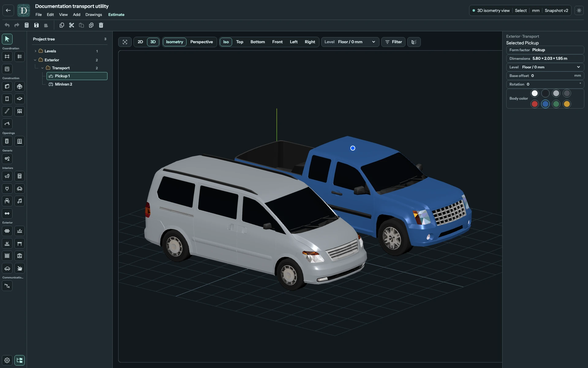Choose the red body color swatch
Image resolution: width=588 pixels, height=368 pixels.
[x=535, y=104]
